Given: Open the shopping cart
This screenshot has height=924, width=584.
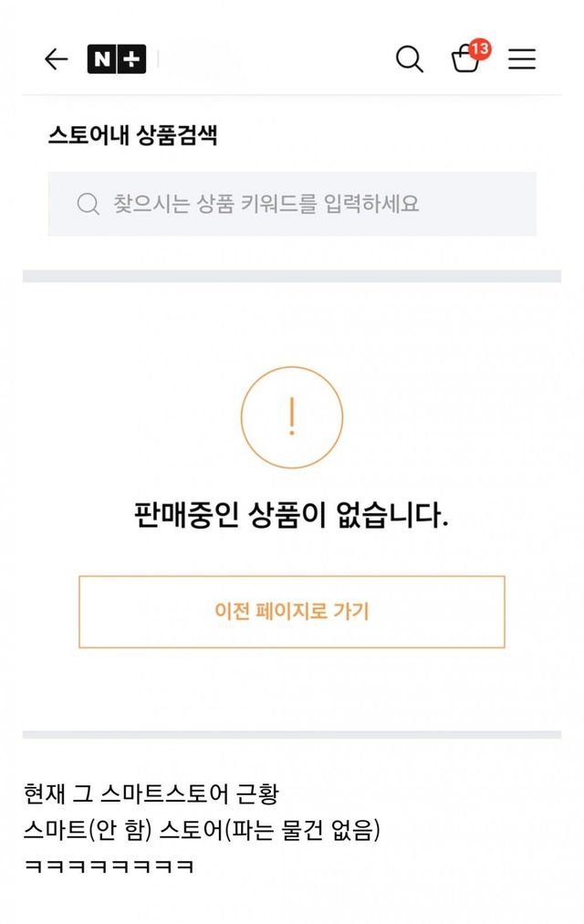Looking at the screenshot, I should click(x=464, y=62).
